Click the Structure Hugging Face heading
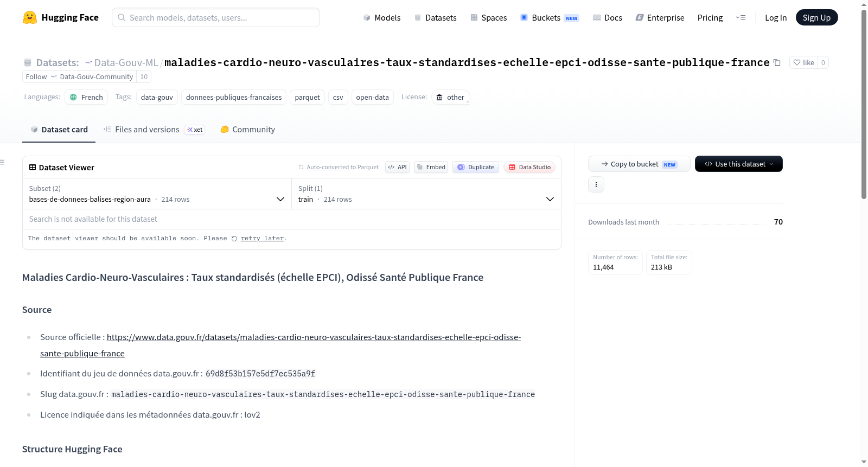Screen dimensions: 868x467 click(x=72, y=449)
